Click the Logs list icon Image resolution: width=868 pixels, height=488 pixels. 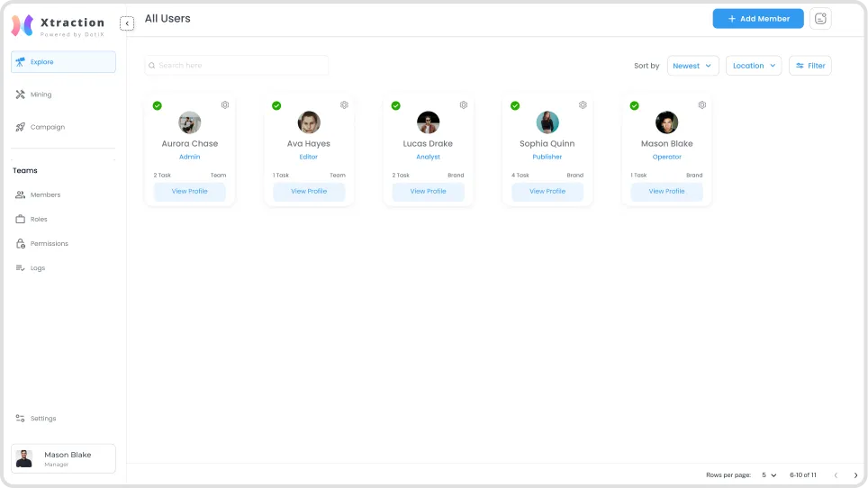pyautogui.click(x=21, y=267)
